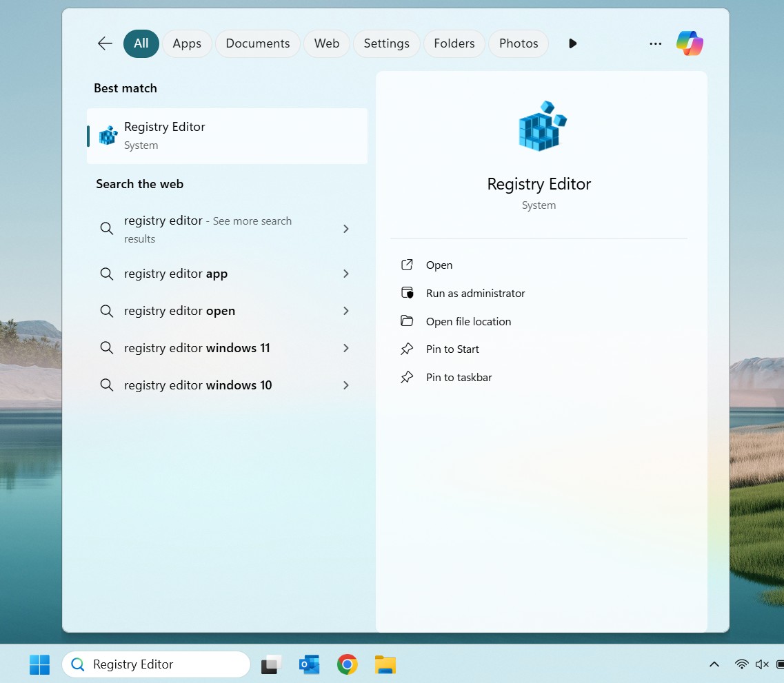Switch to the Photos filter tab
The width and height of the screenshot is (784, 683).
[x=519, y=43]
